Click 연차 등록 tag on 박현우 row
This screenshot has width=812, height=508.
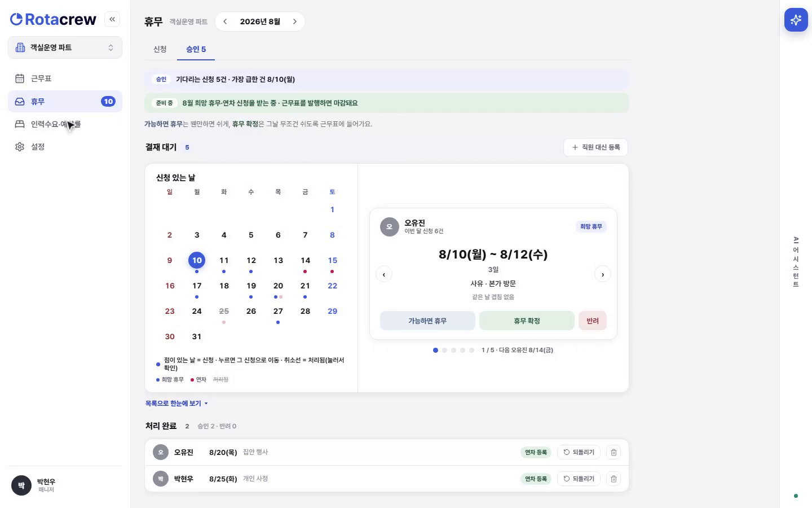coord(536,479)
